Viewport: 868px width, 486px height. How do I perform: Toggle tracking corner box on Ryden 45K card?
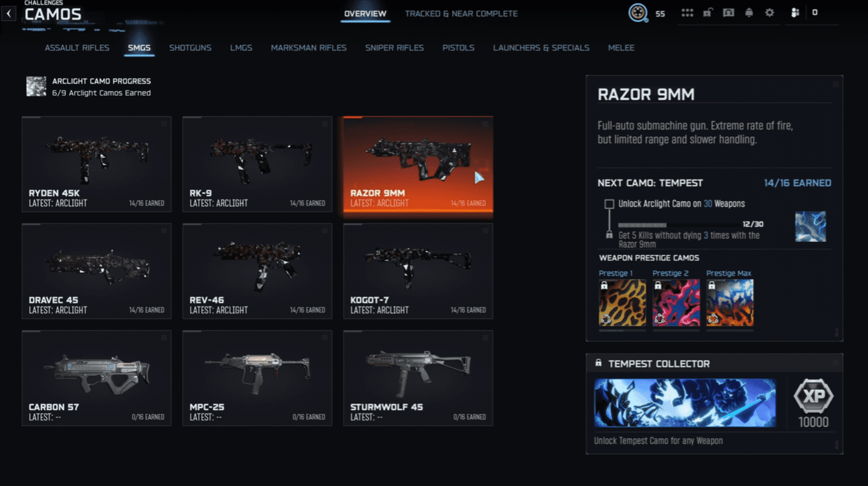click(x=164, y=124)
